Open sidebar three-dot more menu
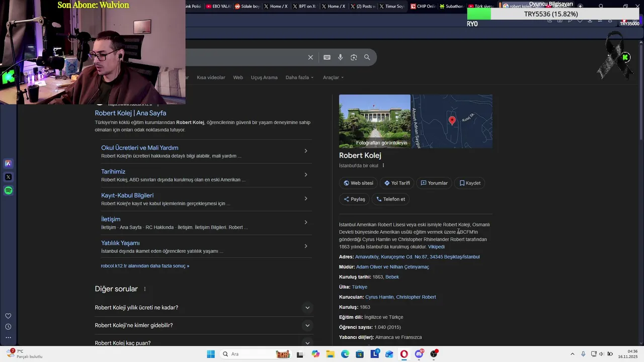This screenshot has width=644, height=362. (x=8, y=337)
